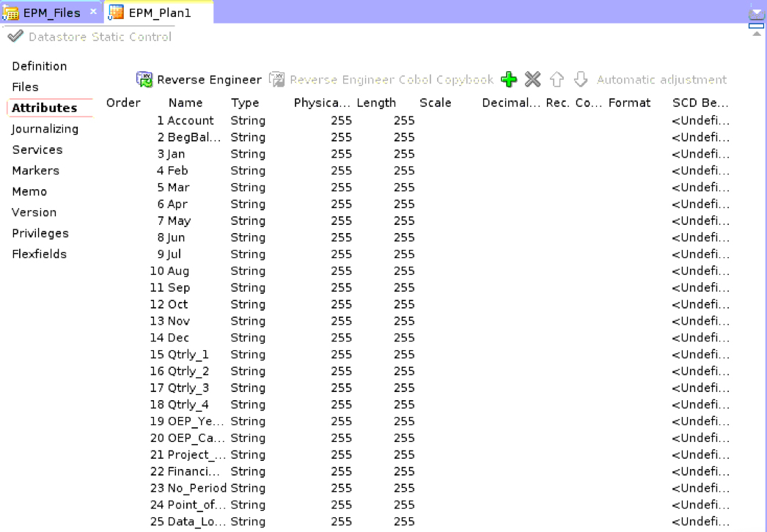
Task: Select the Financi... attribute name
Action: point(194,471)
